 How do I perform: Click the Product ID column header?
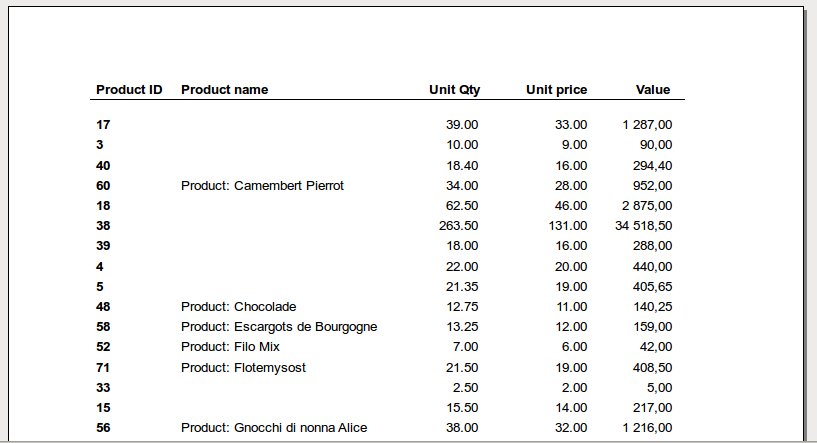pyautogui.click(x=129, y=90)
